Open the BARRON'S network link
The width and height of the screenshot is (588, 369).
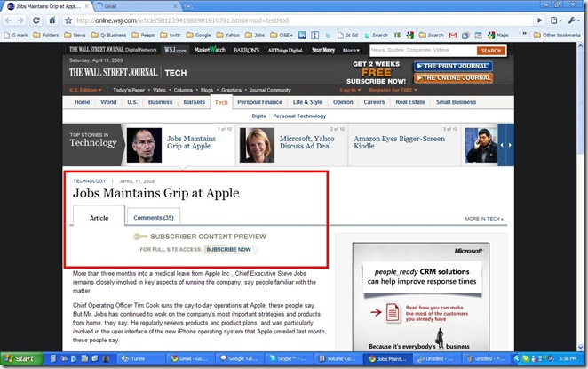coord(246,50)
